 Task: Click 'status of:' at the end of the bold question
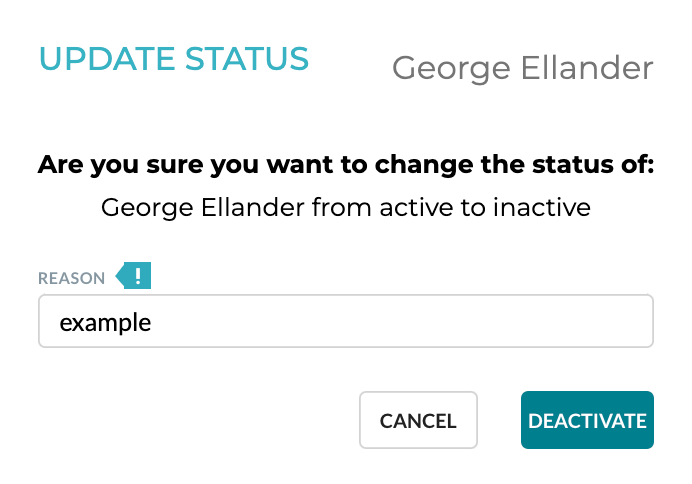(x=593, y=165)
